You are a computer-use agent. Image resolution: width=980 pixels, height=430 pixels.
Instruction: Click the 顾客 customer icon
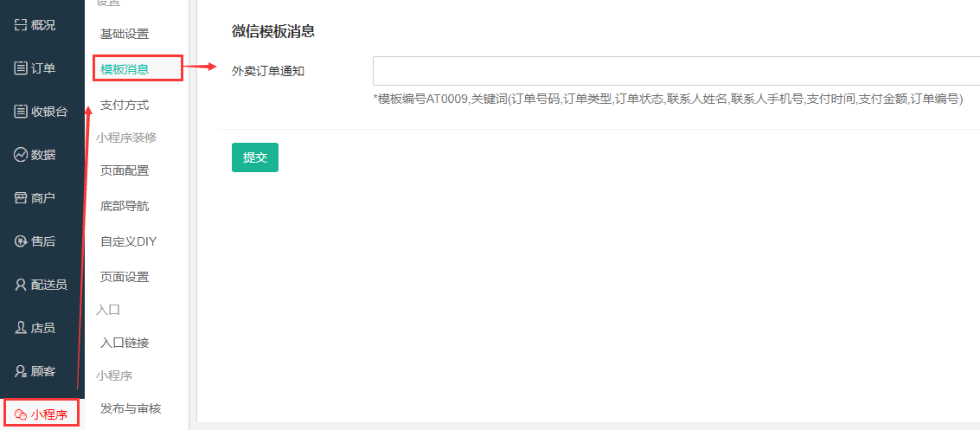21,371
